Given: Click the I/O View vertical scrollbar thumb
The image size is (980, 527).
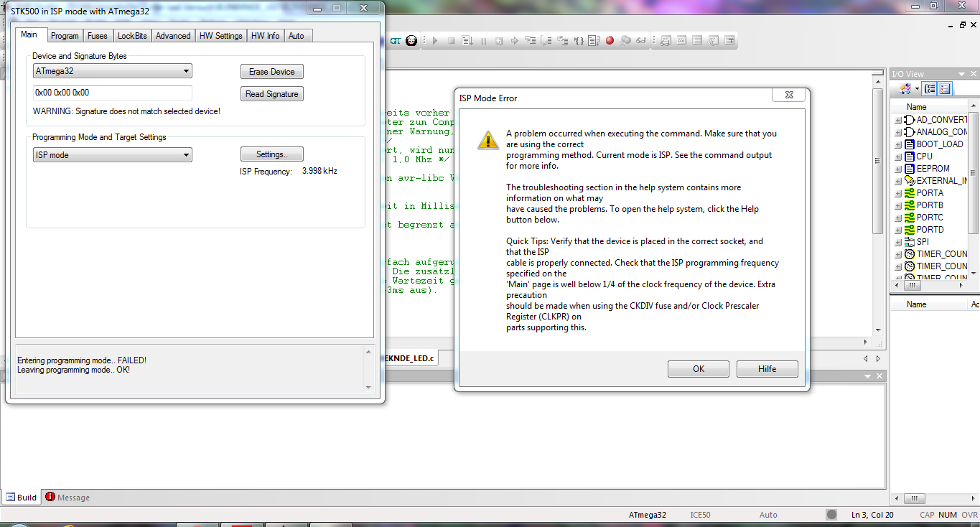Looking at the screenshot, I should (x=974, y=172).
